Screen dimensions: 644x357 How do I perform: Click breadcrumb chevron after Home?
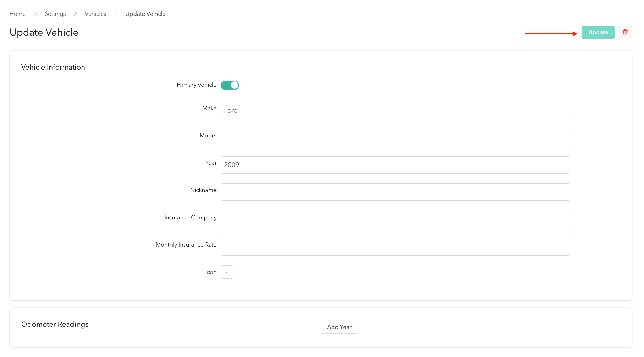point(35,14)
